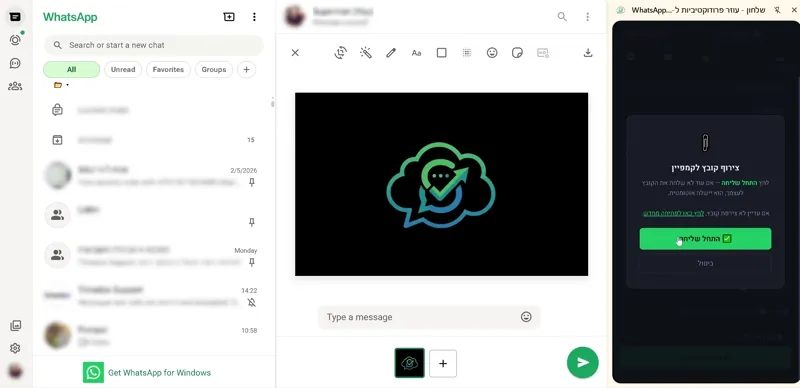
Task: Select the pencil draw tool
Action: point(391,53)
